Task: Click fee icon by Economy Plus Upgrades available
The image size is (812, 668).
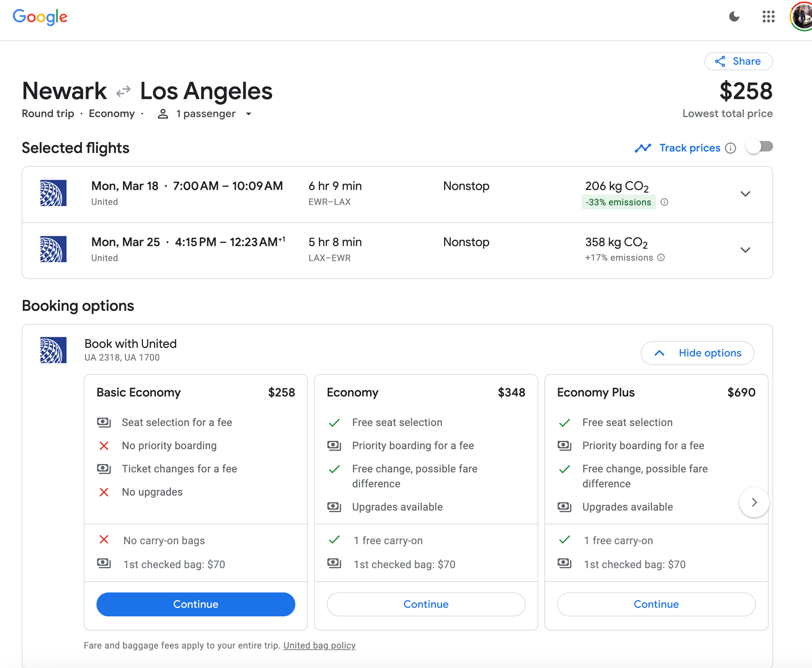Action: click(564, 507)
